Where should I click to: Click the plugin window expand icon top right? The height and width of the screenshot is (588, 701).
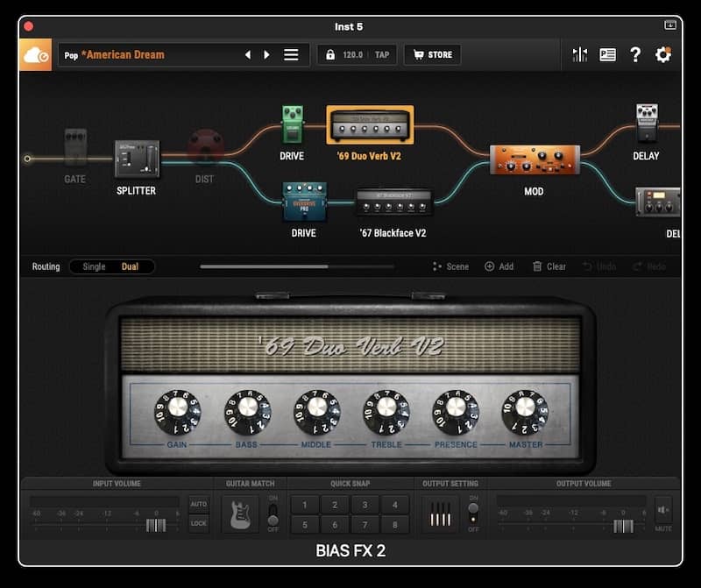pos(670,25)
